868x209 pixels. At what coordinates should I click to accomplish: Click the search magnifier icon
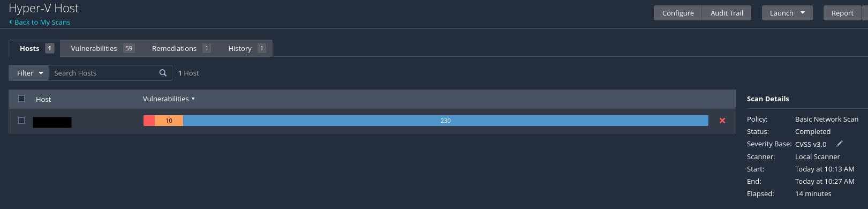pos(163,73)
